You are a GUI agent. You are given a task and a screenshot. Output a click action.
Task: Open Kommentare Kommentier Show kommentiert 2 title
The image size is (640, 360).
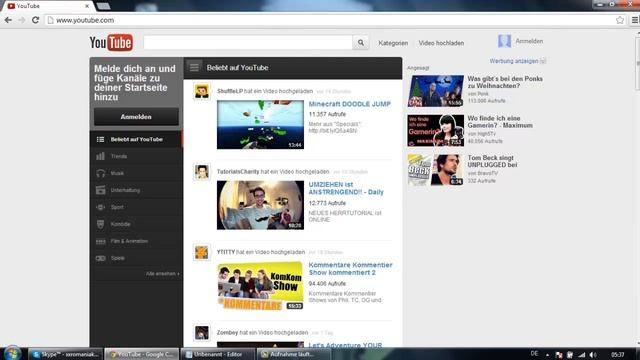350,269
